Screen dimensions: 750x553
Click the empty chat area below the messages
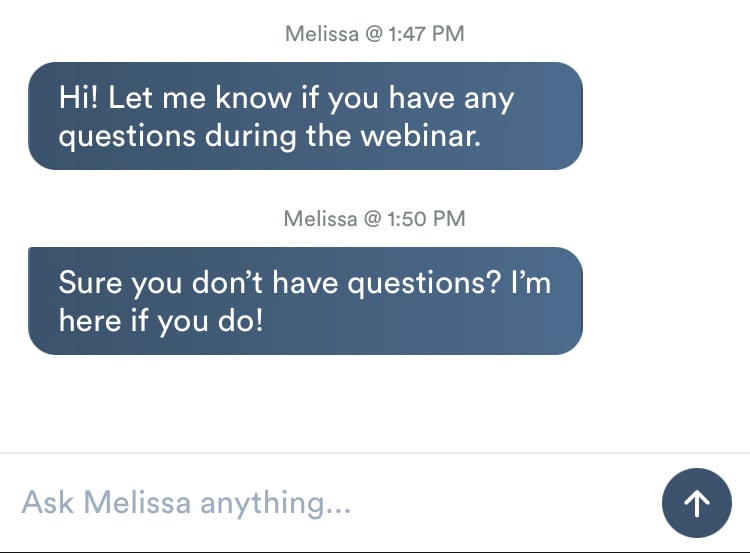(375, 405)
